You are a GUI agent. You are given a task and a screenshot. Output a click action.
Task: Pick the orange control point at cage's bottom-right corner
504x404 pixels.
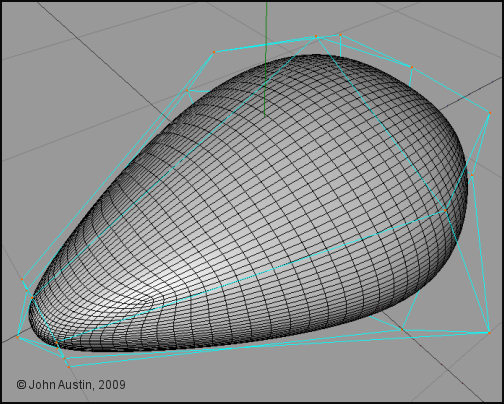click(489, 333)
